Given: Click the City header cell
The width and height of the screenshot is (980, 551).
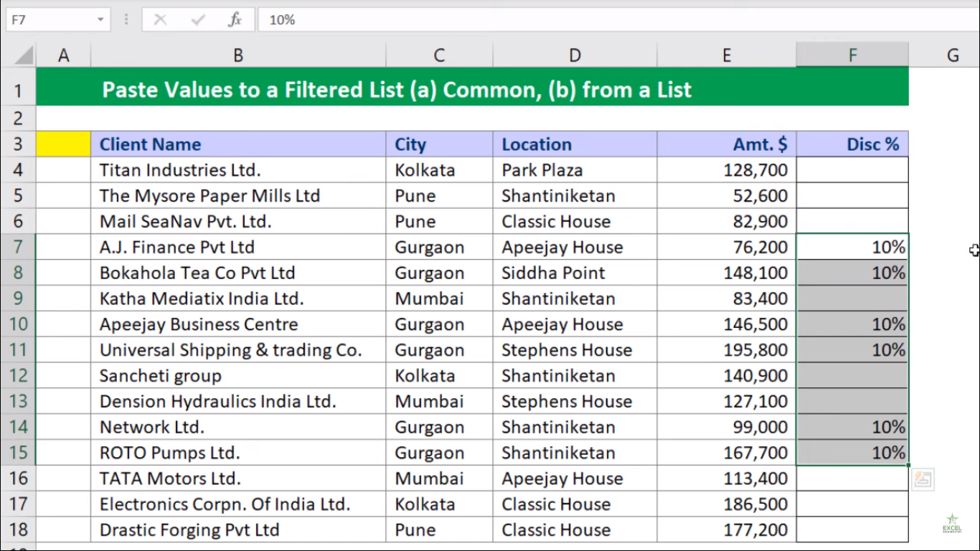Looking at the screenshot, I should (439, 144).
